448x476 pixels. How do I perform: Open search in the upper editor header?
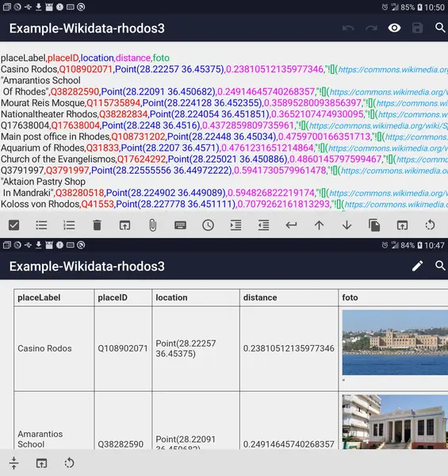tap(440, 28)
